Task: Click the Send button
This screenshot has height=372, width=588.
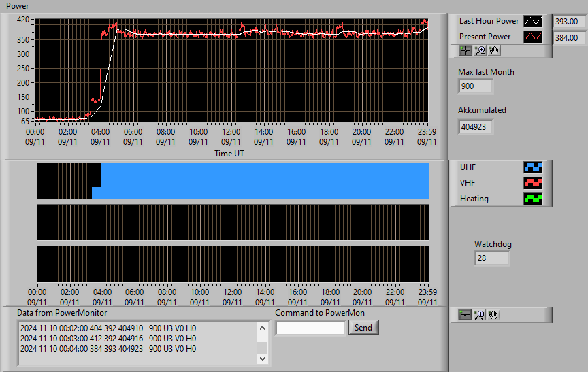Action: [x=363, y=327]
